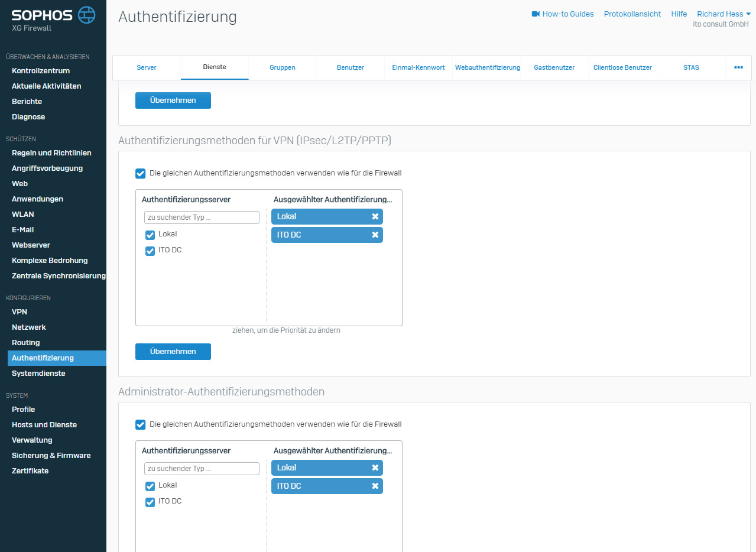Image resolution: width=756 pixels, height=552 pixels.
Task: Click the Sophos globe logo icon
Action: click(x=86, y=15)
